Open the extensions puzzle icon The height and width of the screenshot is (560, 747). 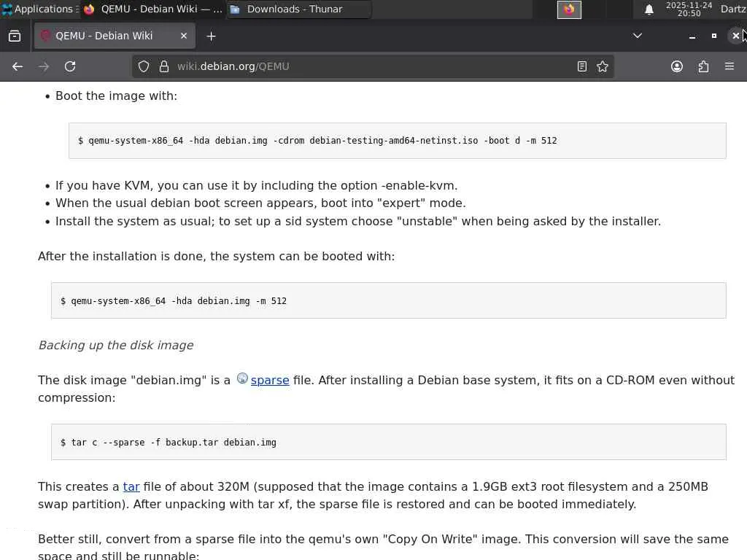pos(703,66)
